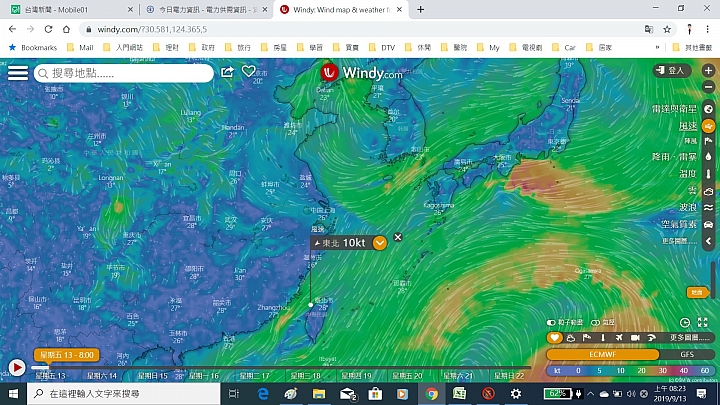Show hidden system tray icons
720x405 pixels.
tap(591, 394)
